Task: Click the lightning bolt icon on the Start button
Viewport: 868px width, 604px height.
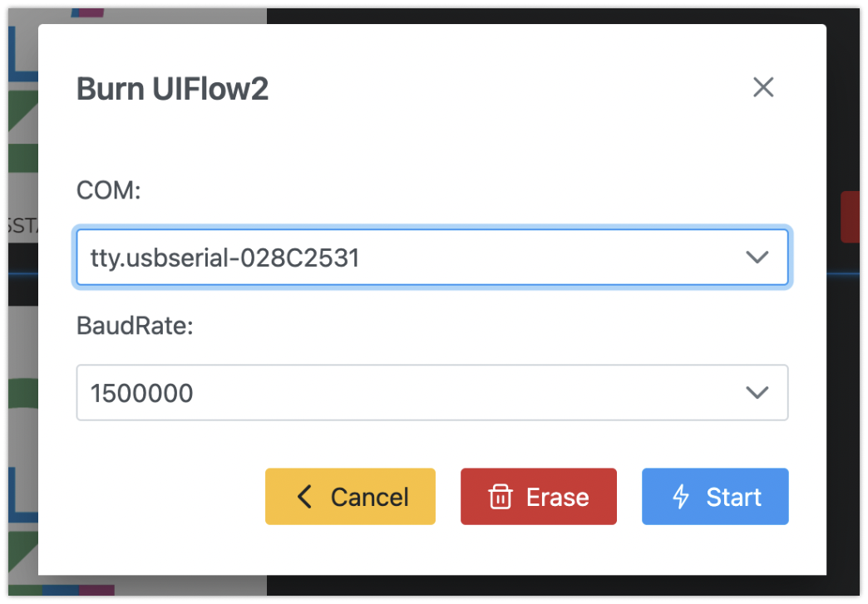Action: point(682,497)
